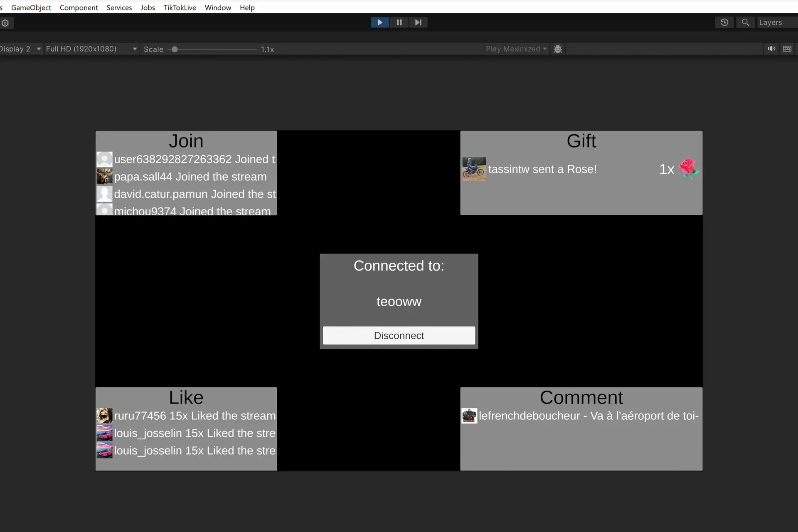Pause the running game

[x=399, y=22]
